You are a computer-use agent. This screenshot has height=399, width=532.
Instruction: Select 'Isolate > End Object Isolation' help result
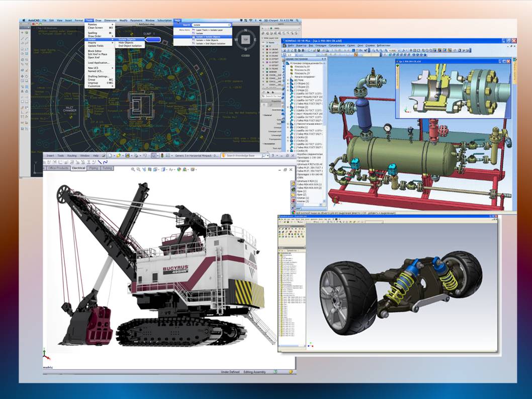pos(211,43)
